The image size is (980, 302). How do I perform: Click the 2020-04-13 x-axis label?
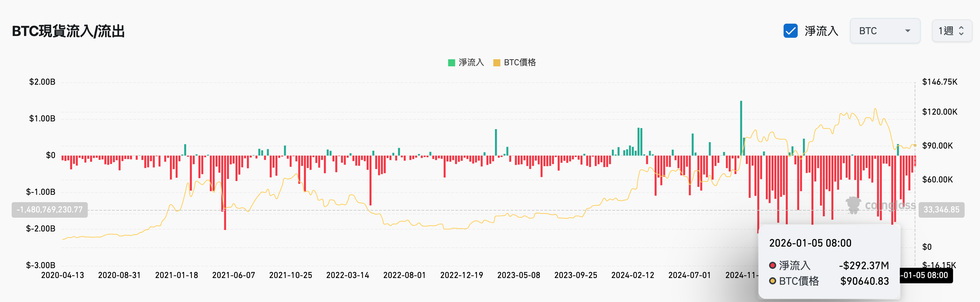63,275
